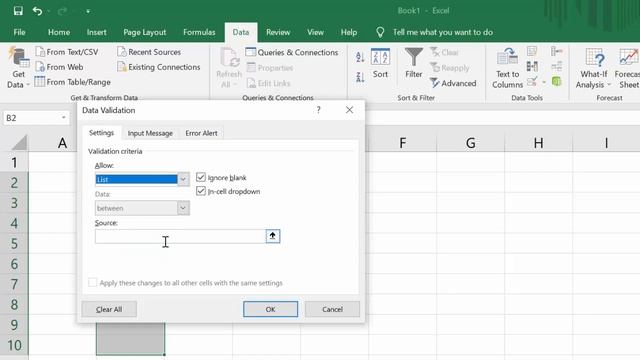Screen dimensions: 640x360
Task: Open the Customize Quick Access Toolbar arrow
Action: [x=88, y=11]
